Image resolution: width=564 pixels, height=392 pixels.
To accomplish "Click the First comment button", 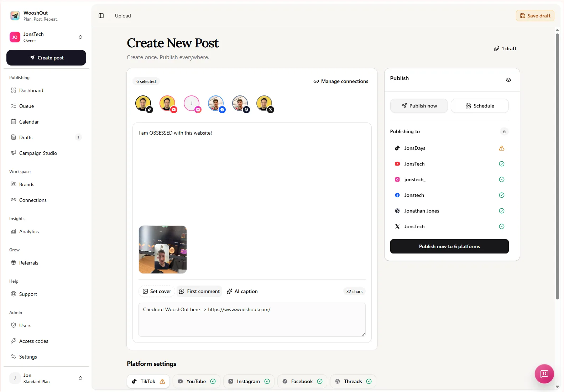I will (x=199, y=291).
